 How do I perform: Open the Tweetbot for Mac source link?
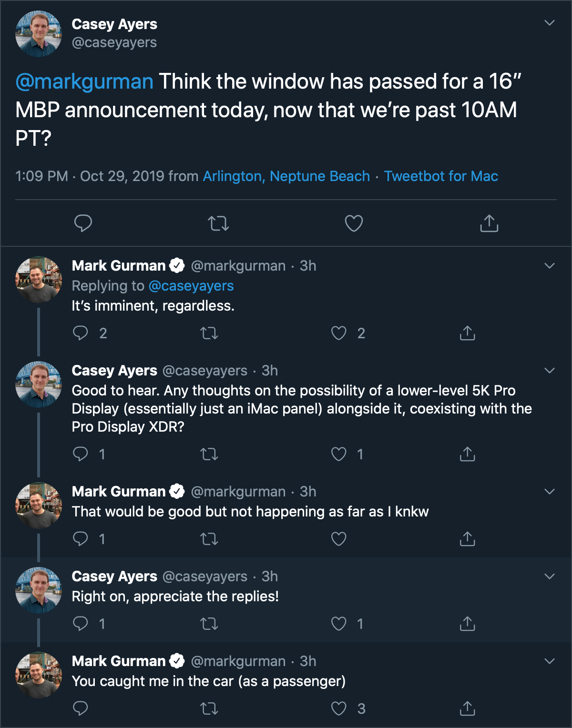point(441,176)
